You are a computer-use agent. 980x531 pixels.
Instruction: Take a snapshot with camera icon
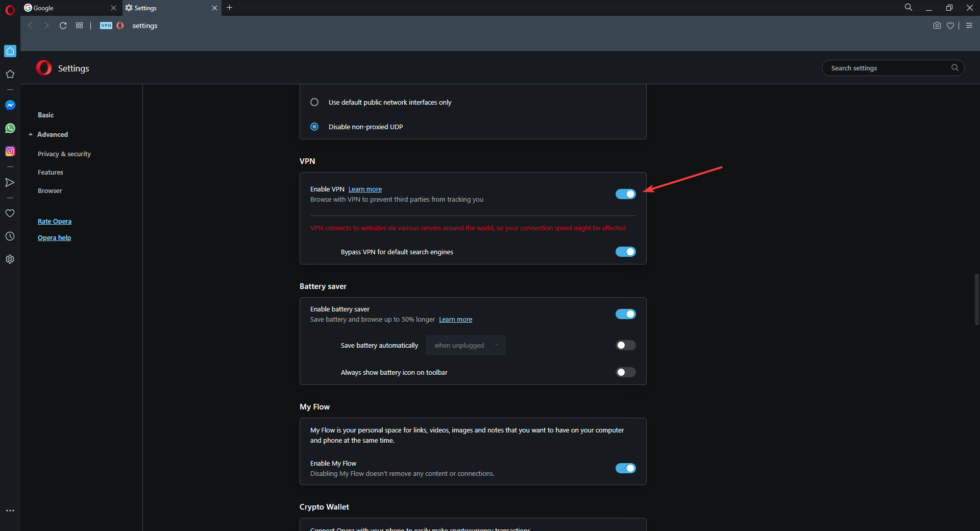937,26
